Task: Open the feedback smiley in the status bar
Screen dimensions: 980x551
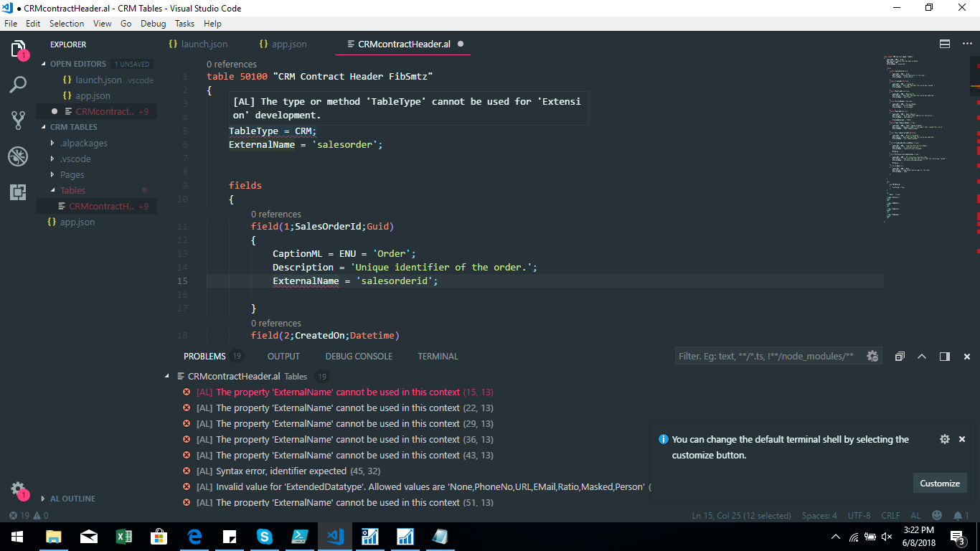Action: (937, 515)
